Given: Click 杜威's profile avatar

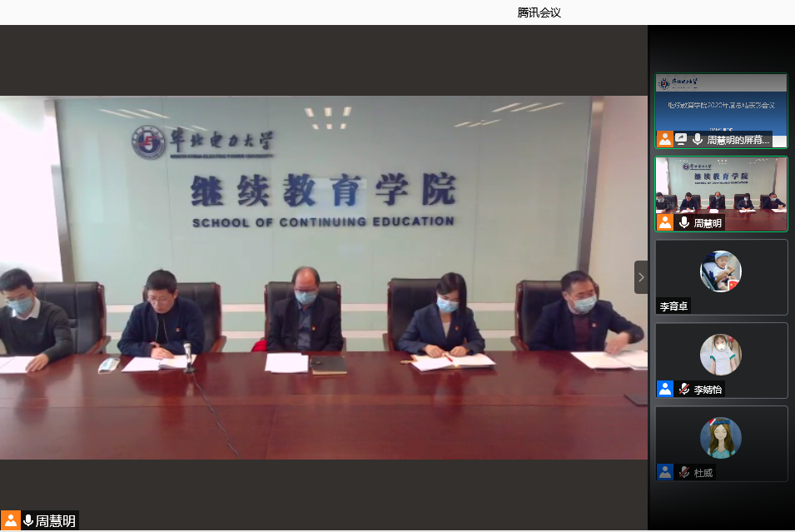Looking at the screenshot, I should pos(721,438).
